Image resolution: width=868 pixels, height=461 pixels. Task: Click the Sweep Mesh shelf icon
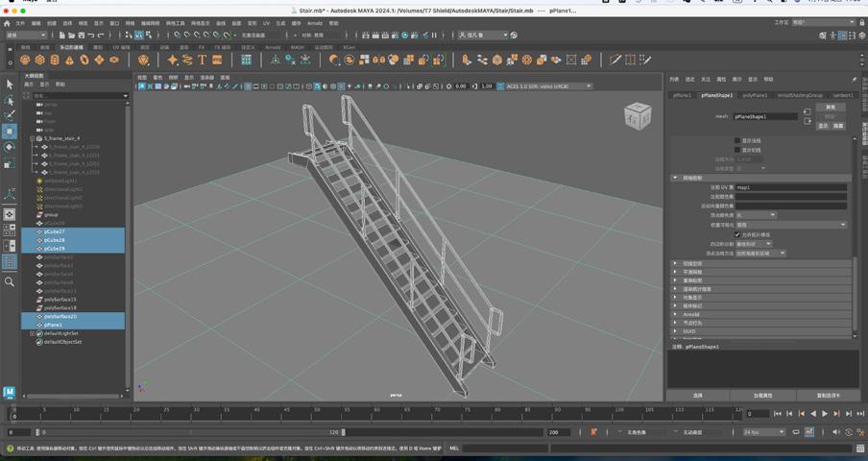click(x=187, y=60)
